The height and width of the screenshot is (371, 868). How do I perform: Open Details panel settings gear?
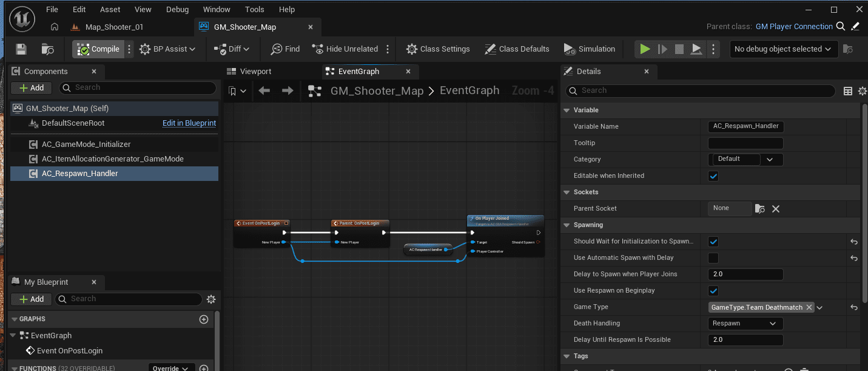pos(862,91)
